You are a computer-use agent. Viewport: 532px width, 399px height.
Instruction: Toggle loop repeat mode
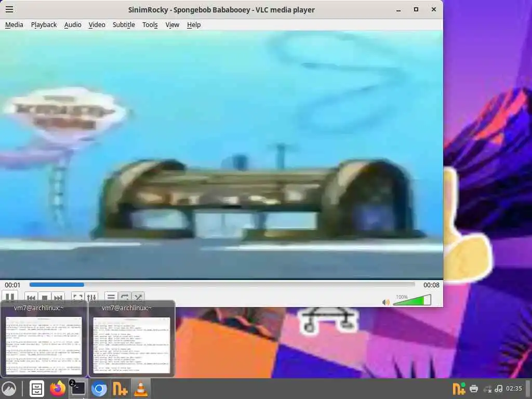[125, 297]
